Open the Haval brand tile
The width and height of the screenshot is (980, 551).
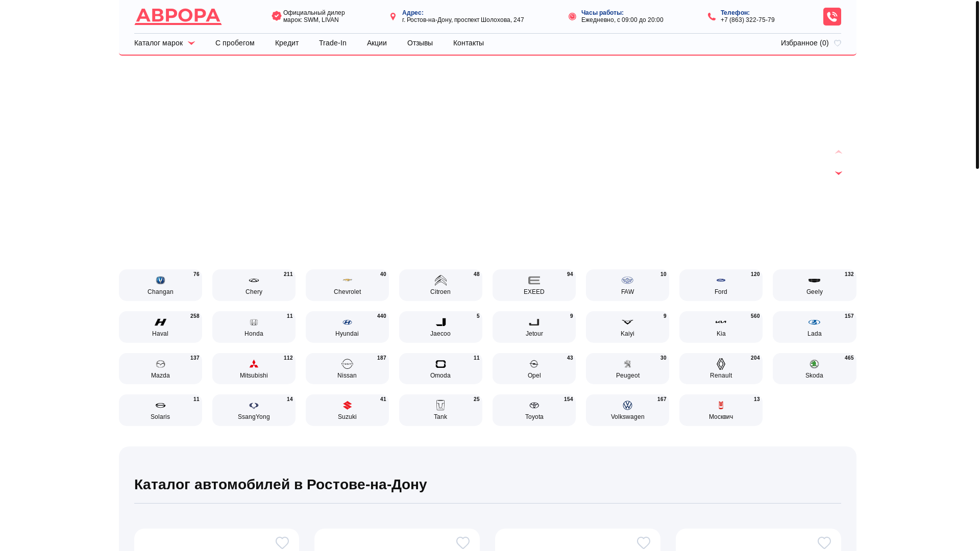pyautogui.click(x=160, y=327)
